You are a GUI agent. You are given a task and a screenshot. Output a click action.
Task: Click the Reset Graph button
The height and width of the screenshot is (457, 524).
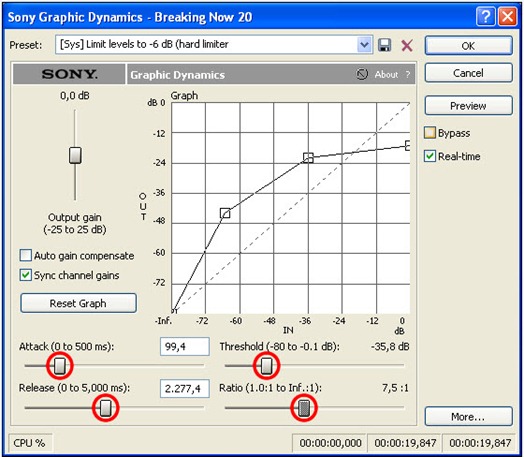[x=79, y=303]
